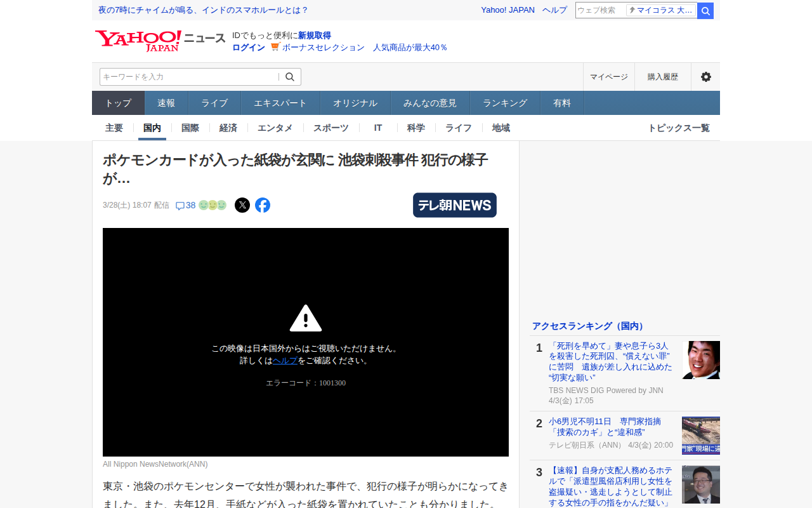Open the オリジナル tab
This screenshot has height=508, width=812.
[355, 103]
